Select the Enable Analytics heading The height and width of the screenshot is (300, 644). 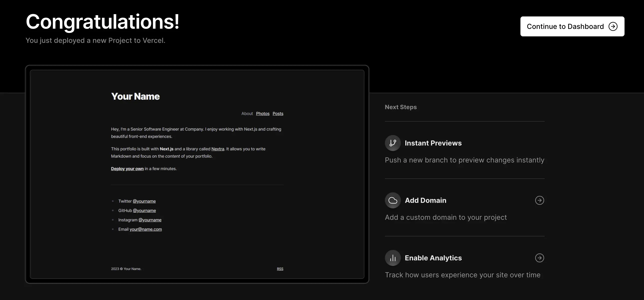(433, 258)
